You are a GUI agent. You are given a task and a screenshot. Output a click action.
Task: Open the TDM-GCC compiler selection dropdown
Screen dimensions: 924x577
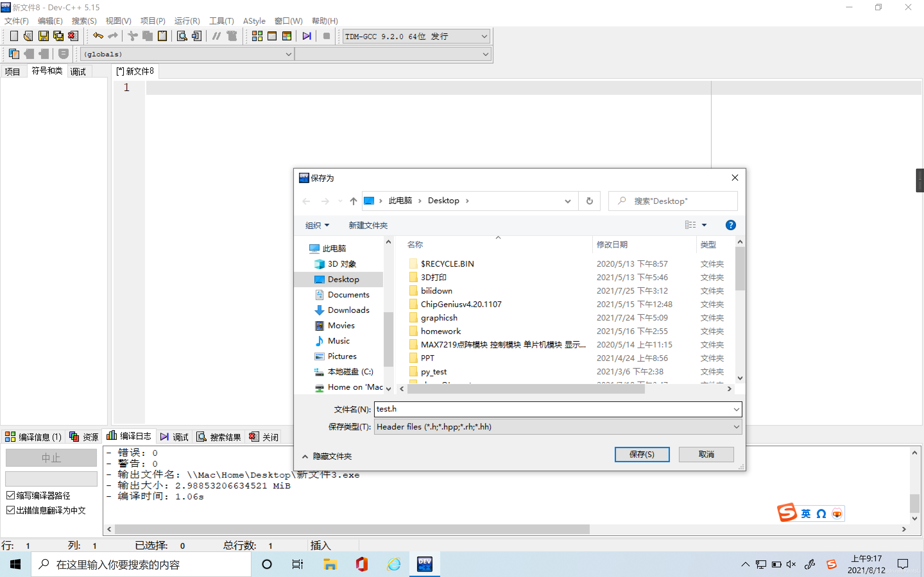pos(484,36)
